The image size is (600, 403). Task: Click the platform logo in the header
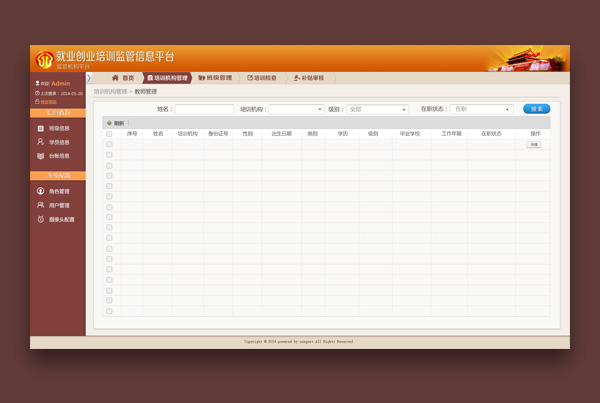pyautogui.click(x=45, y=59)
